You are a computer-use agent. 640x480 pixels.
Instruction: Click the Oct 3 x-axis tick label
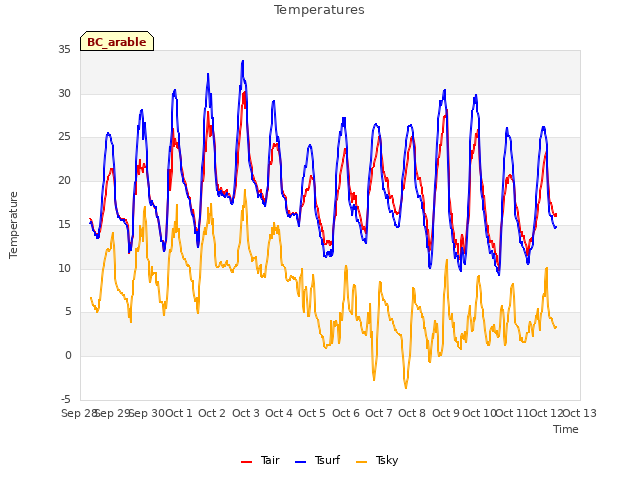point(246,413)
